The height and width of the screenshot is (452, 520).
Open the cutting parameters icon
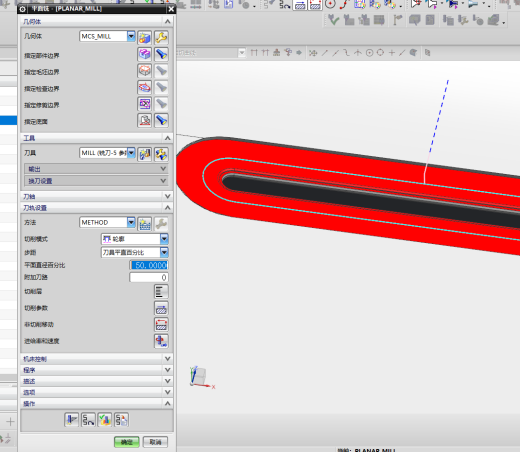[x=161, y=308]
